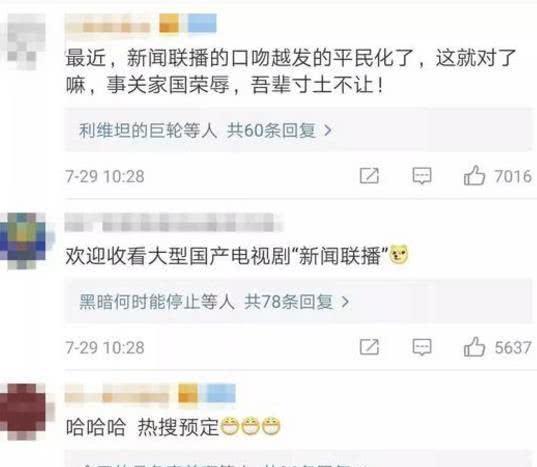This screenshot has height=467, width=537.
Task: Expand the 共60条回复 replies
Action: pyautogui.click(x=271, y=130)
